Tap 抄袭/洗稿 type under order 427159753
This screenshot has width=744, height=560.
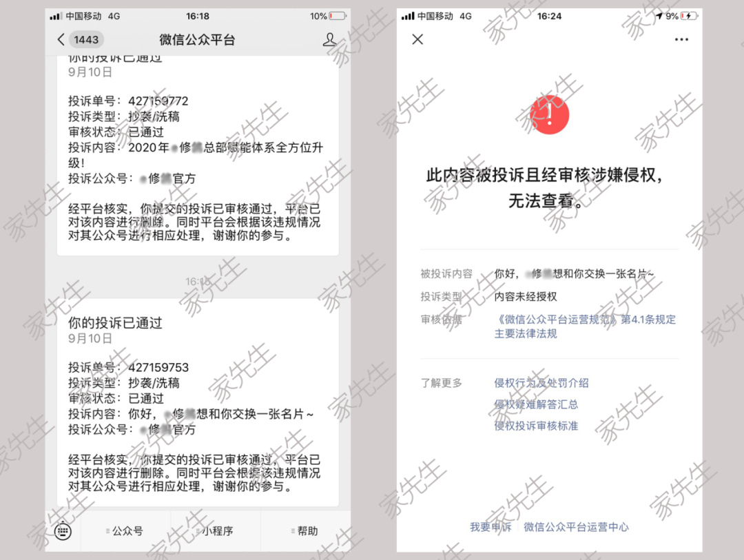pos(154,383)
